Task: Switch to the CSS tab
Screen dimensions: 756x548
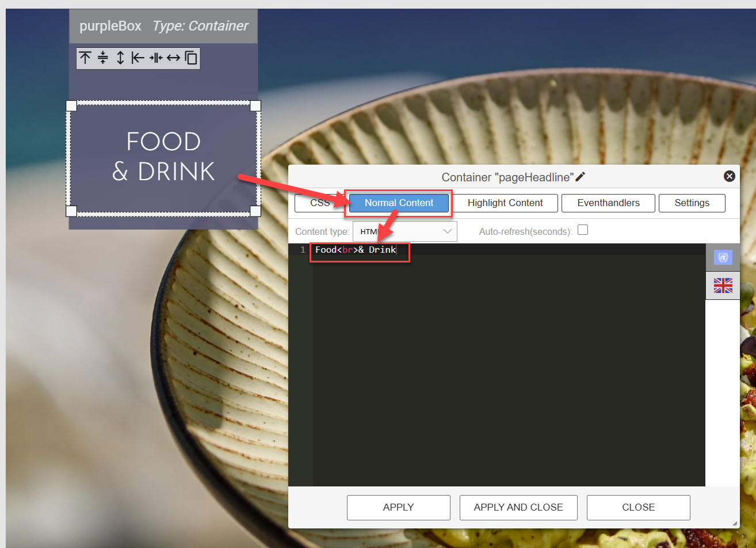Action: click(320, 203)
